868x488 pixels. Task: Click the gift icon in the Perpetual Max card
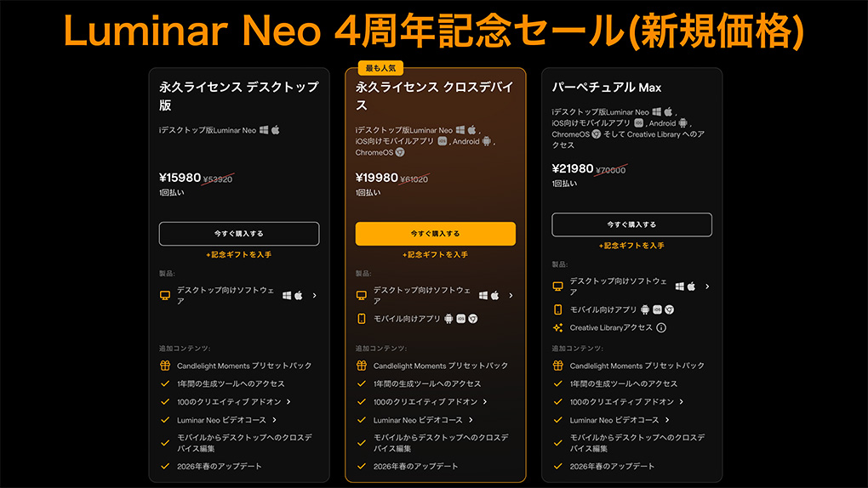pos(558,366)
